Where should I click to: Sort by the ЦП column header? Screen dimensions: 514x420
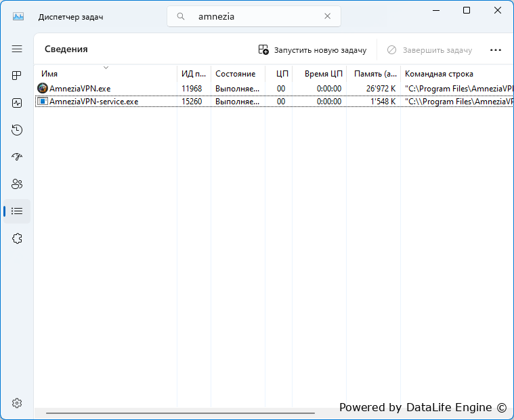click(x=278, y=74)
